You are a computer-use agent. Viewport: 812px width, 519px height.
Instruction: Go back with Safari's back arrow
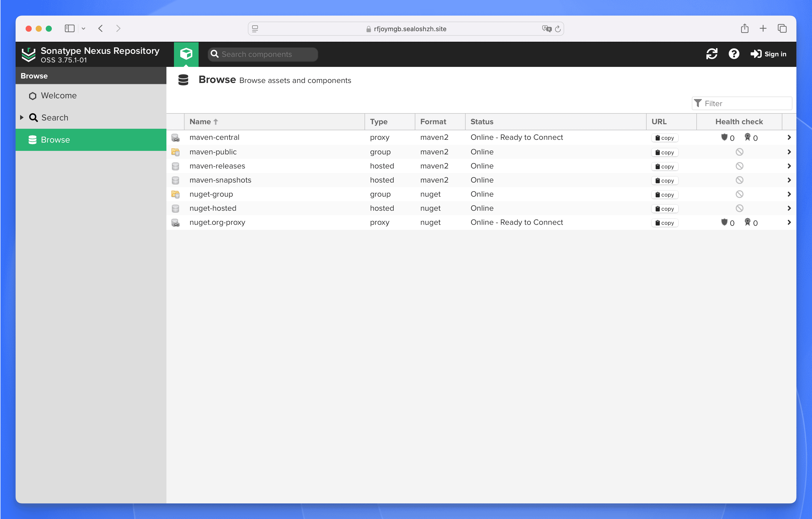coord(101,28)
